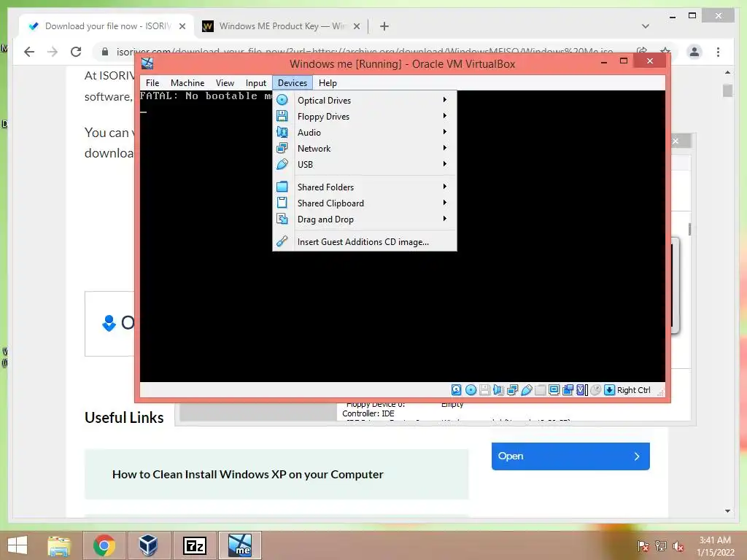Switch to Windows ME Product Key tab
This screenshot has width=747, height=560.
[x=281, y=26]
